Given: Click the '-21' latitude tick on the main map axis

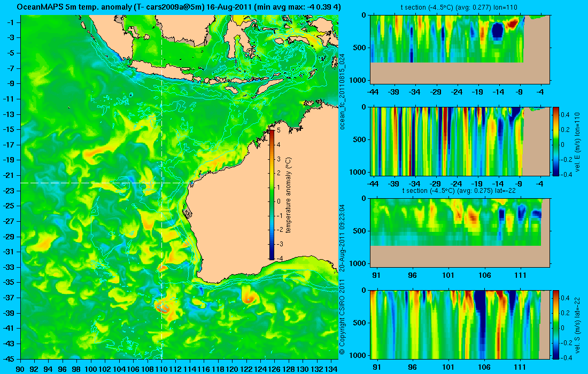Looking at the screenshot, I should (9, 175).
